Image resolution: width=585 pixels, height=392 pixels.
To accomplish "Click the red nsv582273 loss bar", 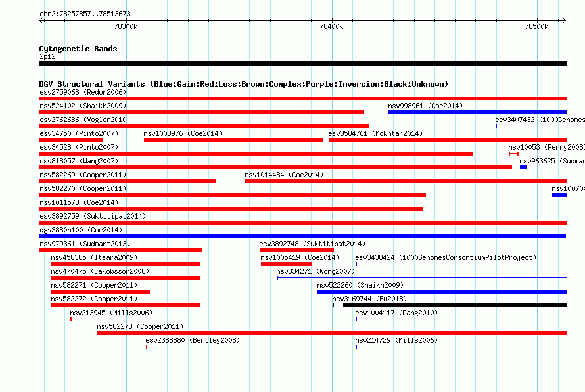I will (332, 333).
